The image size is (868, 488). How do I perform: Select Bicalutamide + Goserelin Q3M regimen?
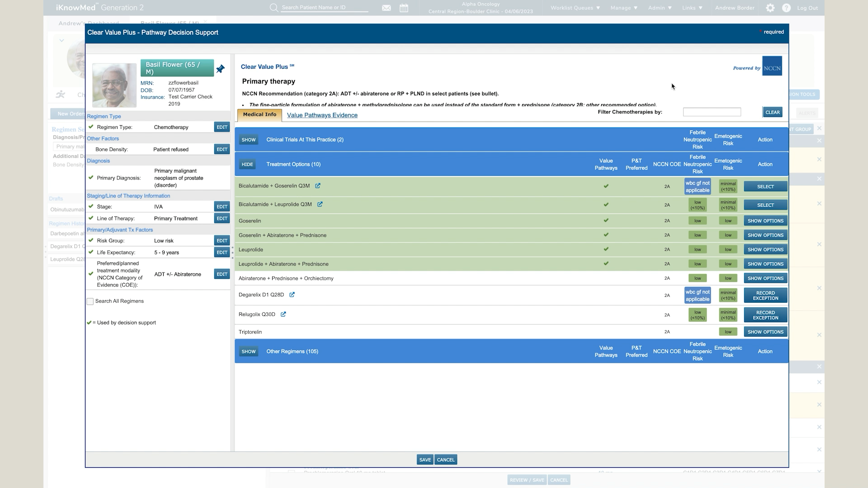[x=765, y=187]
